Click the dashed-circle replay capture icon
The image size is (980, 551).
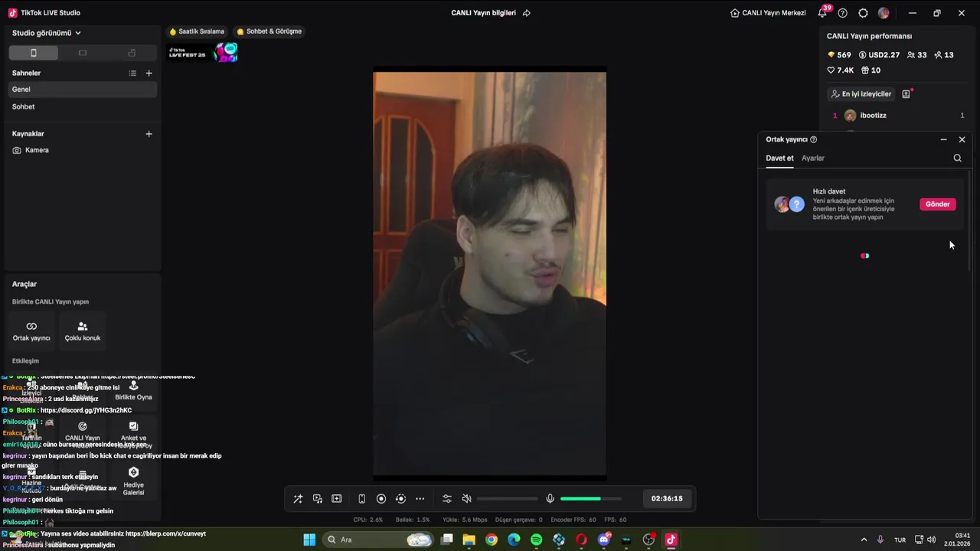(x=400, y=499)
